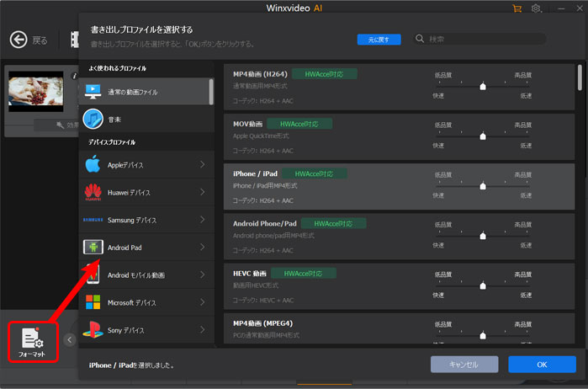
Task: Select the MOV video profile
Action: 399,137
